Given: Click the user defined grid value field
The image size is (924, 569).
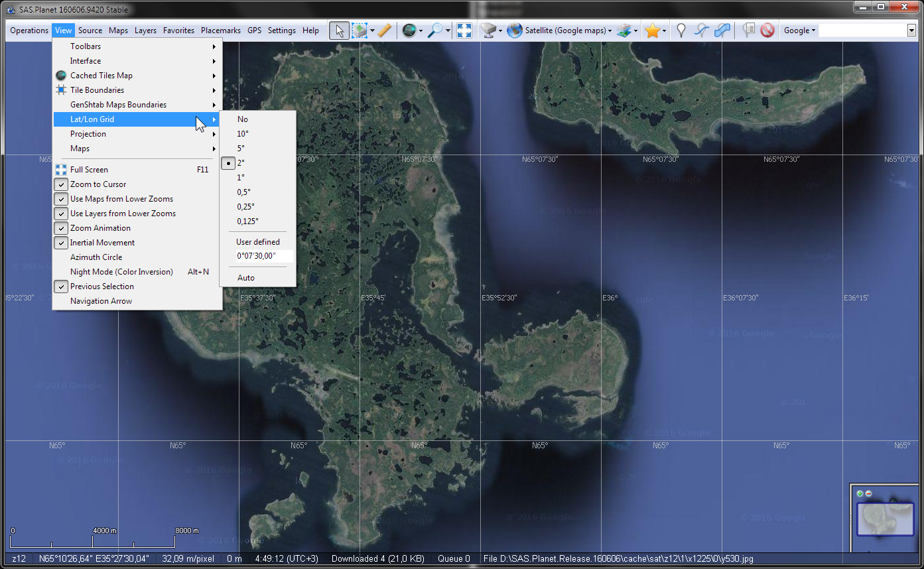Looking at the screenshot, I should pyautogui.click(x=263, y=256).
